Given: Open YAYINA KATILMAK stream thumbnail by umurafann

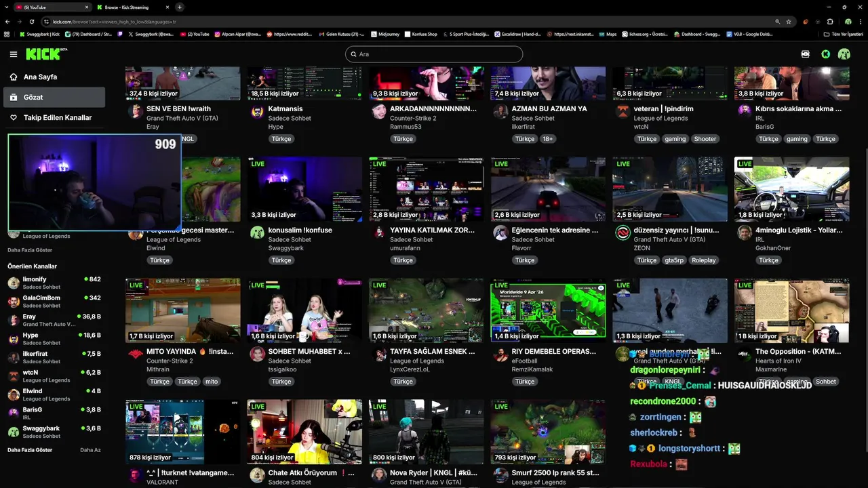Looking at the screenshot, I should tap(427, 189).
